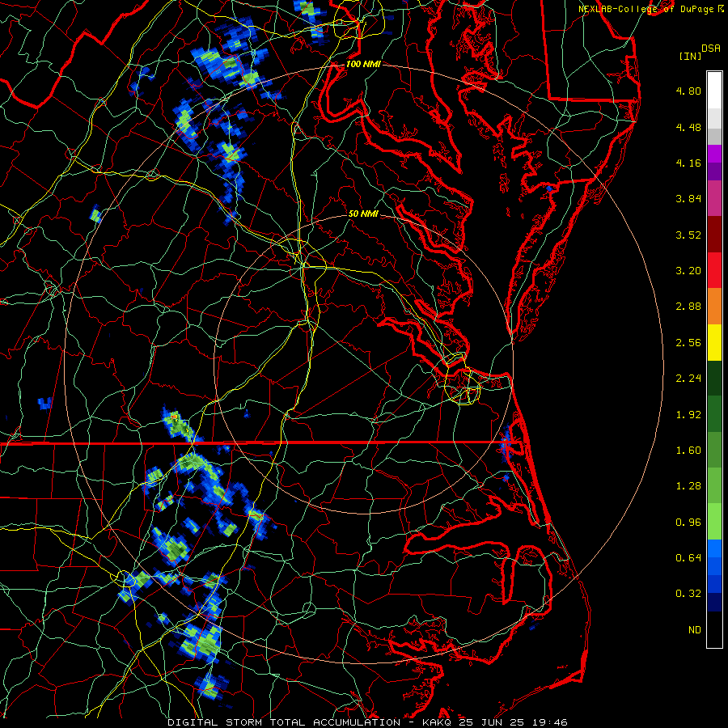Pick the white swatch atop the legend
This screenshot has width=728, height=728.
pyautogui.click(x=714, y=91)
